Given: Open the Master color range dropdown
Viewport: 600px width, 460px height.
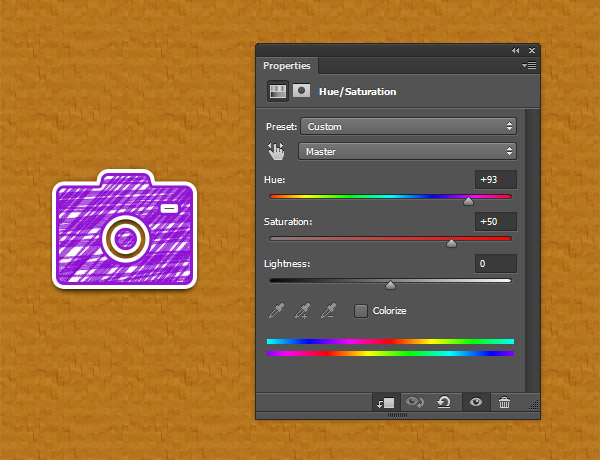Looking at the screenshot, I should coord(408,151).
